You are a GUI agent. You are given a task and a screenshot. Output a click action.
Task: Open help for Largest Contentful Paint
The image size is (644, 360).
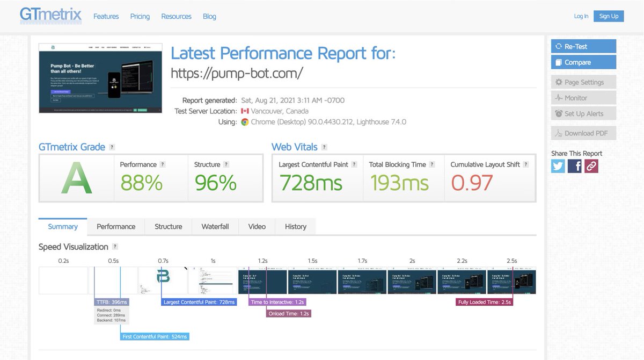click(x=354, y=164)
